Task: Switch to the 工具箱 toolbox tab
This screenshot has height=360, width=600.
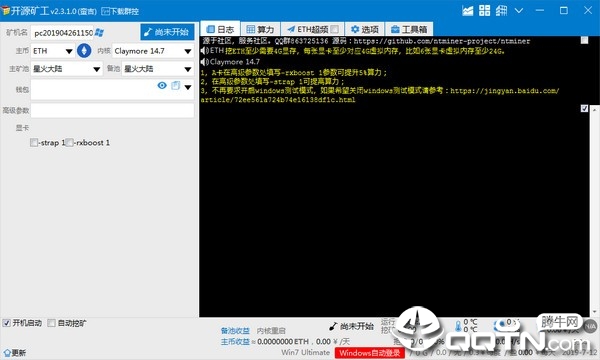Action: coord(409,29)
